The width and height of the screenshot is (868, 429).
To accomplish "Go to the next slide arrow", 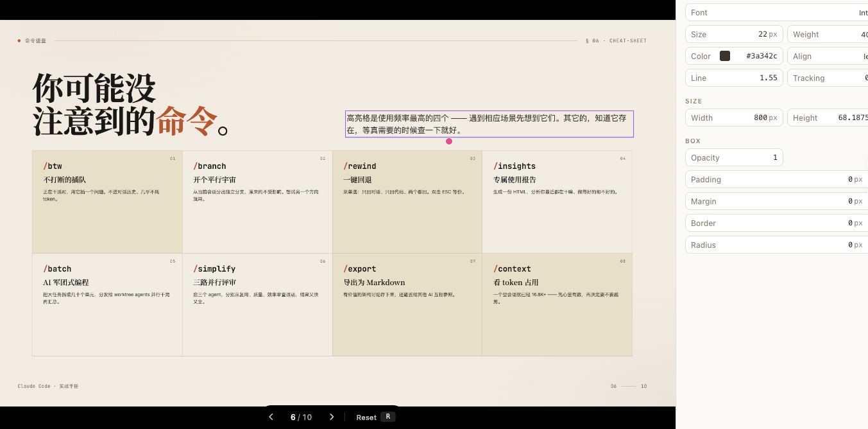I will tap(332, 417).
